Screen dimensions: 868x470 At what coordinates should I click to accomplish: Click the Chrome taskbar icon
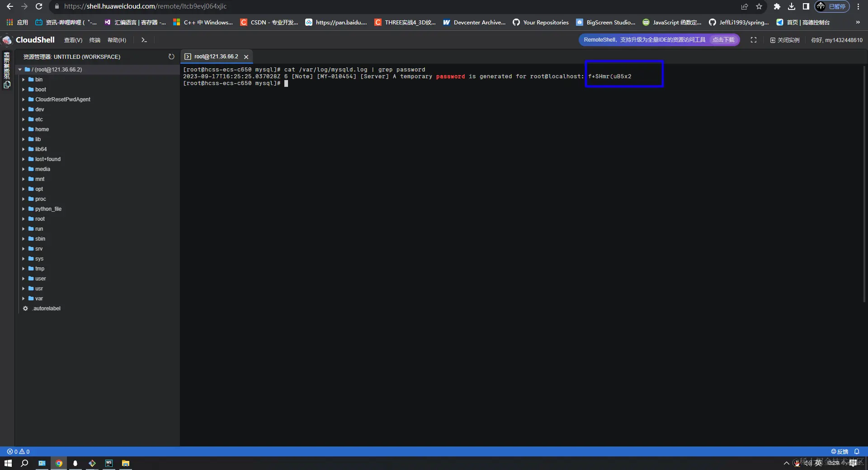point(59,463)
